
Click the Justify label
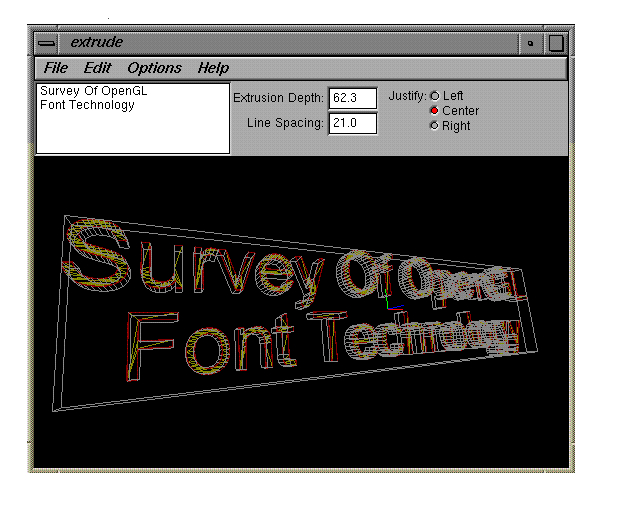[407, 96]
